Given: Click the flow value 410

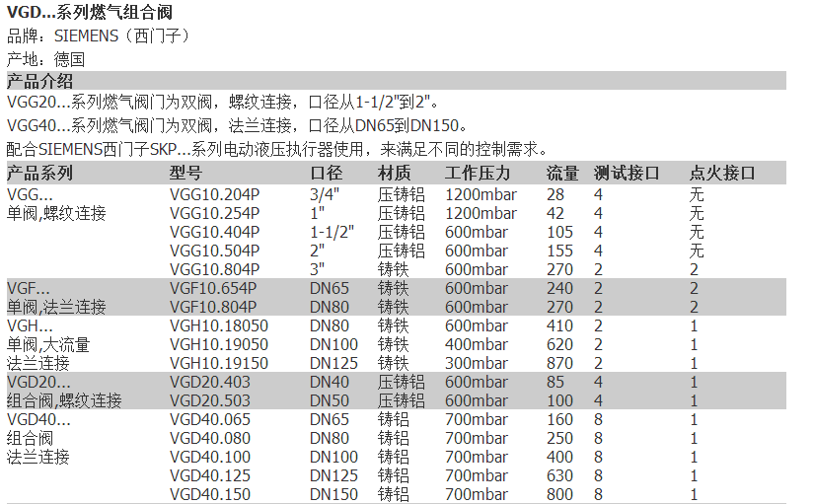Looking at the screenshot, I should coord(559,325).
